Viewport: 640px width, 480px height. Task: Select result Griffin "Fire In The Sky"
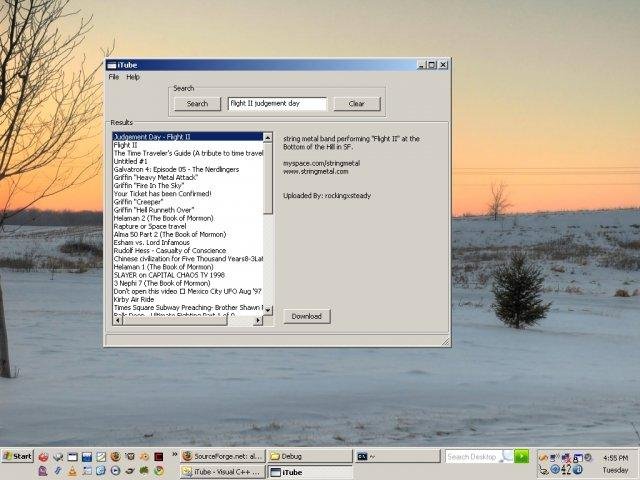point(188,186)
